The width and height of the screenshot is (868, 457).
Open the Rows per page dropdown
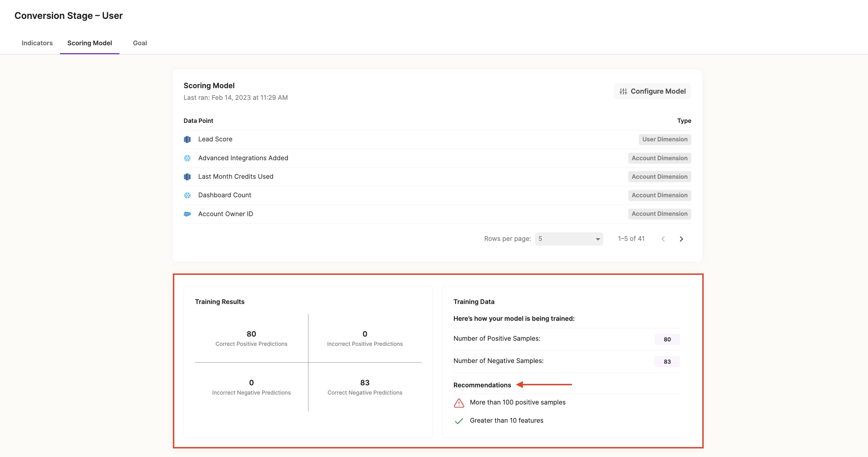[x=569, y=239]
